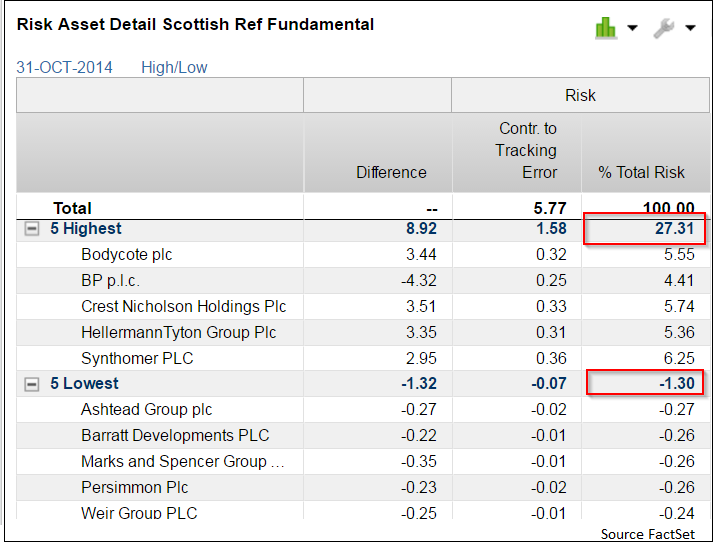Click 5 Highest difference value 8.92
Image resolution: width=713 pixels, height=543 pixels.
[x=421, y=228]
